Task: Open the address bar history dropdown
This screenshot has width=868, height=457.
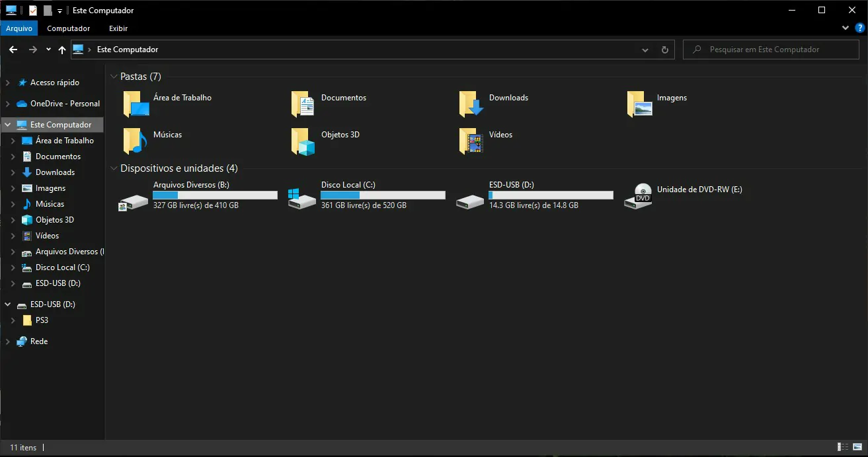Action: pos(645,50)
